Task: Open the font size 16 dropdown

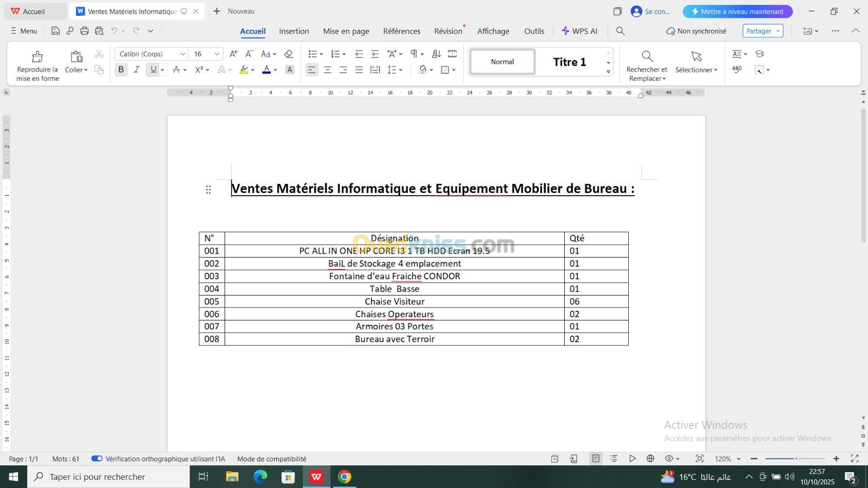Action: (x=217, y=54)
